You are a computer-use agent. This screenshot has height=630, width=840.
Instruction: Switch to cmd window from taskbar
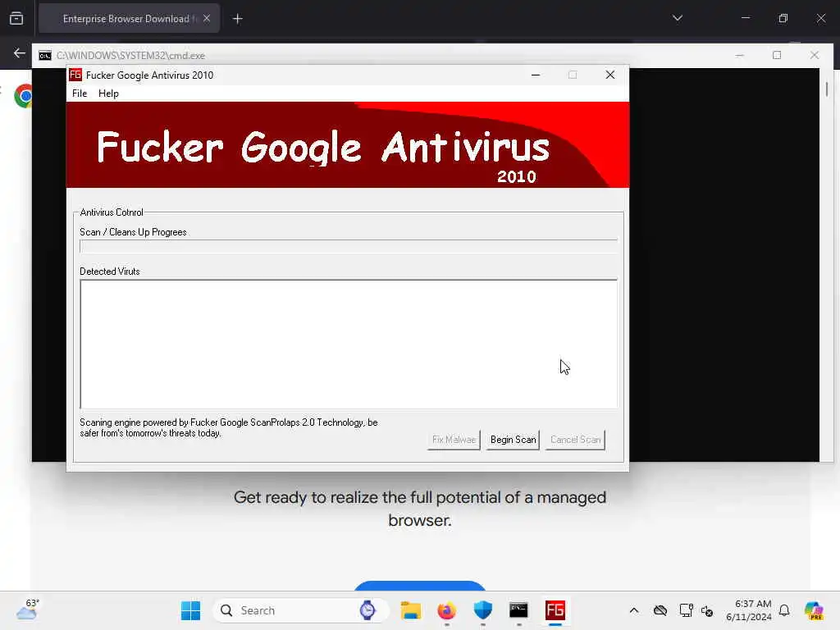518,610
